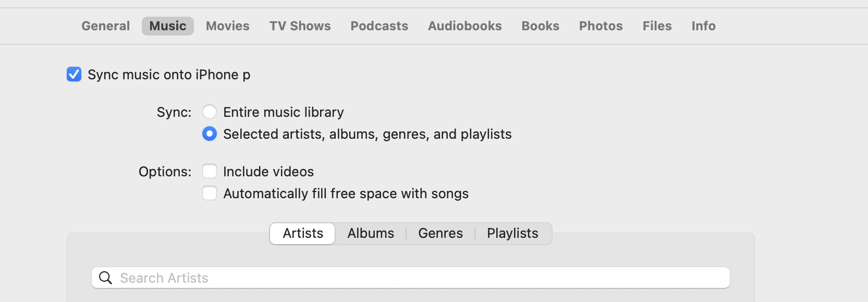Show the Albums list segment
This screenshot has width=868, height=302.
[371, 234]
